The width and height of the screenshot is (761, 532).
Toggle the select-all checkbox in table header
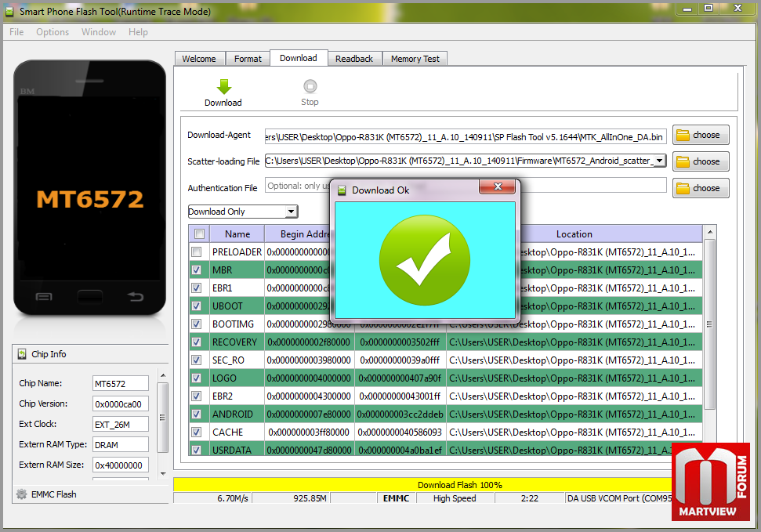(x=199, y=234)
